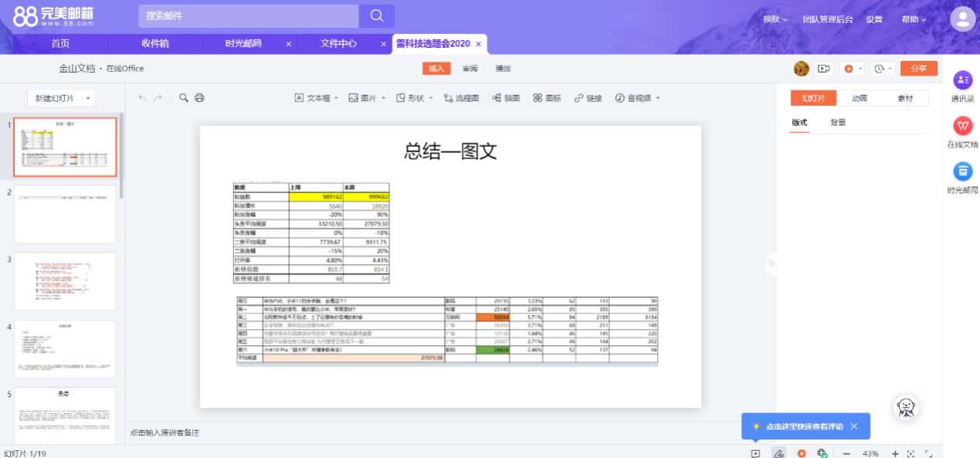Toggle the pen annotation icon in status bar
980x458 pixels.
tap(778, 453)
